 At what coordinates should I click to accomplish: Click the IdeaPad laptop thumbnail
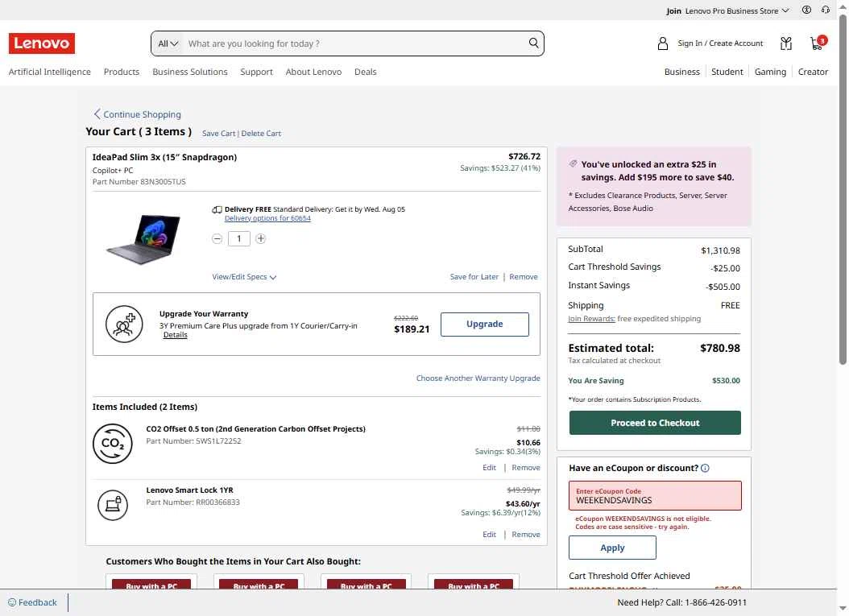(x=143, y=238)
